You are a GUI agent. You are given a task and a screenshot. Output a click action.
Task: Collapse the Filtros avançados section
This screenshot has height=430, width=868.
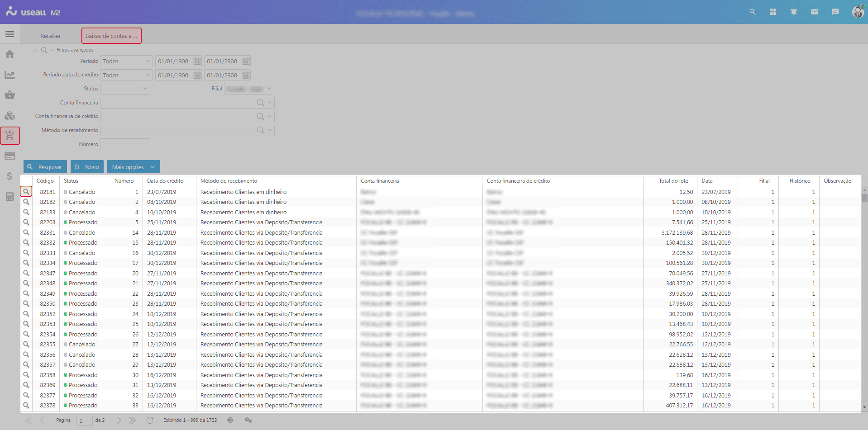point(35,50)
